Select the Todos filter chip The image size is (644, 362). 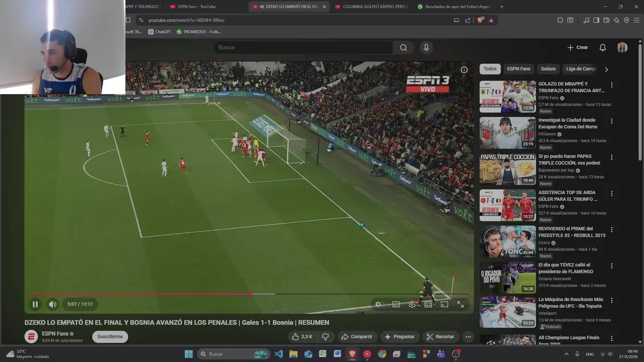coord(490,69)
